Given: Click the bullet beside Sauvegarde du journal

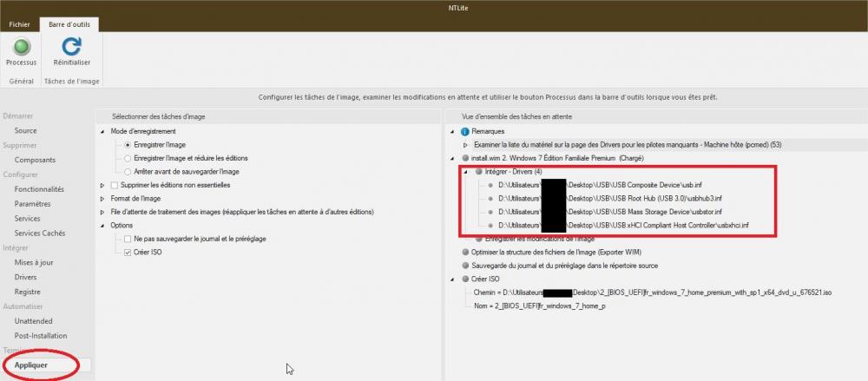Looking at the screenshot, I should 465,266.
